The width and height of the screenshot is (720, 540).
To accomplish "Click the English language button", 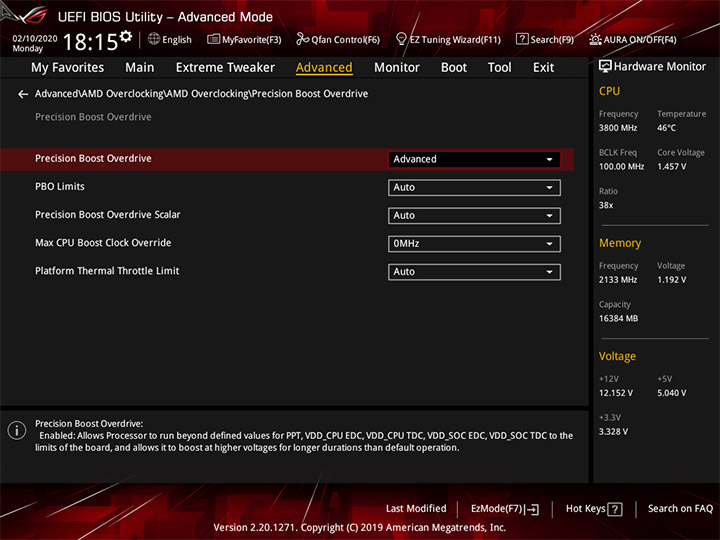I will click(x=177, y=40).
